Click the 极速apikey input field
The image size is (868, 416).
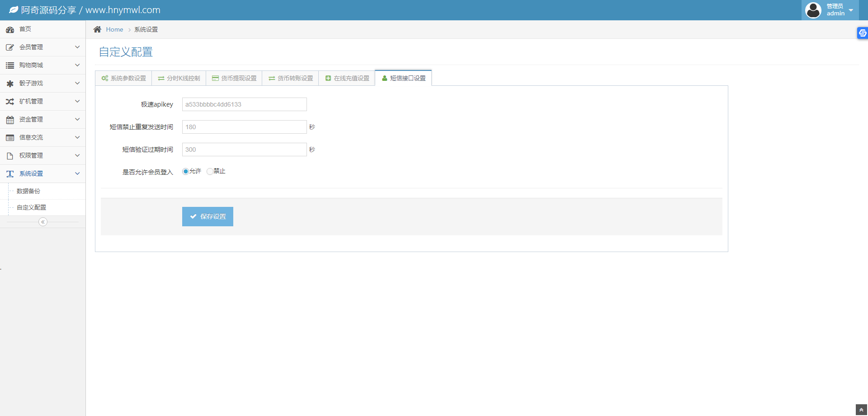pyautogui.click(x=244, y=104)
